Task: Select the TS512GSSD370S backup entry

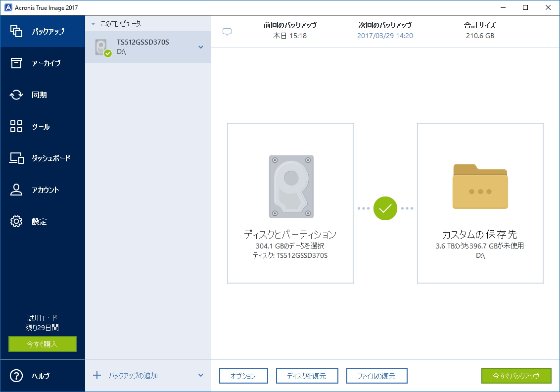Action: (x=143, y=47)
